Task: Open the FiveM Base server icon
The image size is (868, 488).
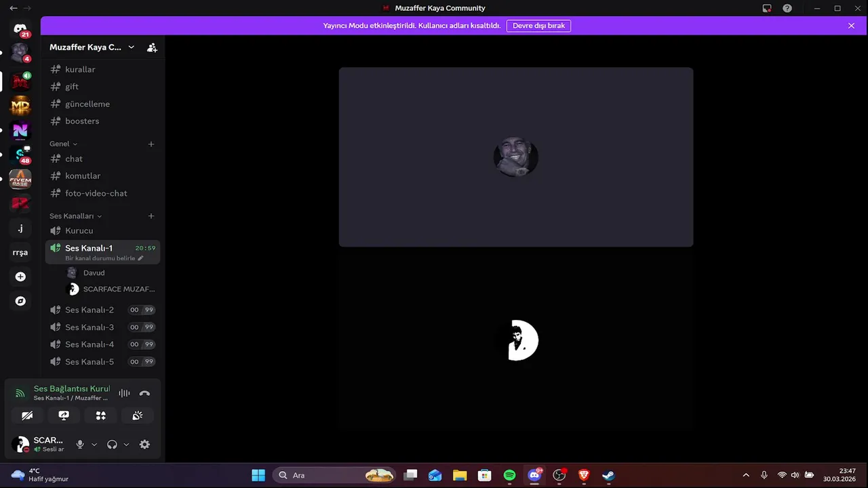Action: 20,180
